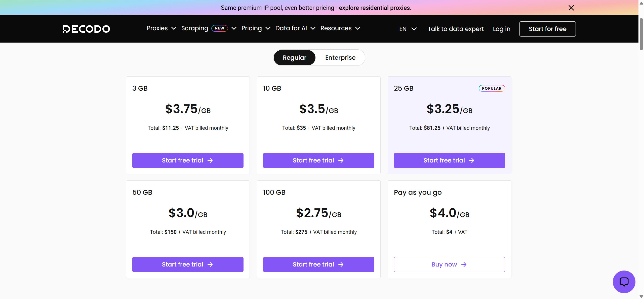Click the '3 GB' plan heading
The height and width of the screenshot is (299, 644).
pos(140,88)
